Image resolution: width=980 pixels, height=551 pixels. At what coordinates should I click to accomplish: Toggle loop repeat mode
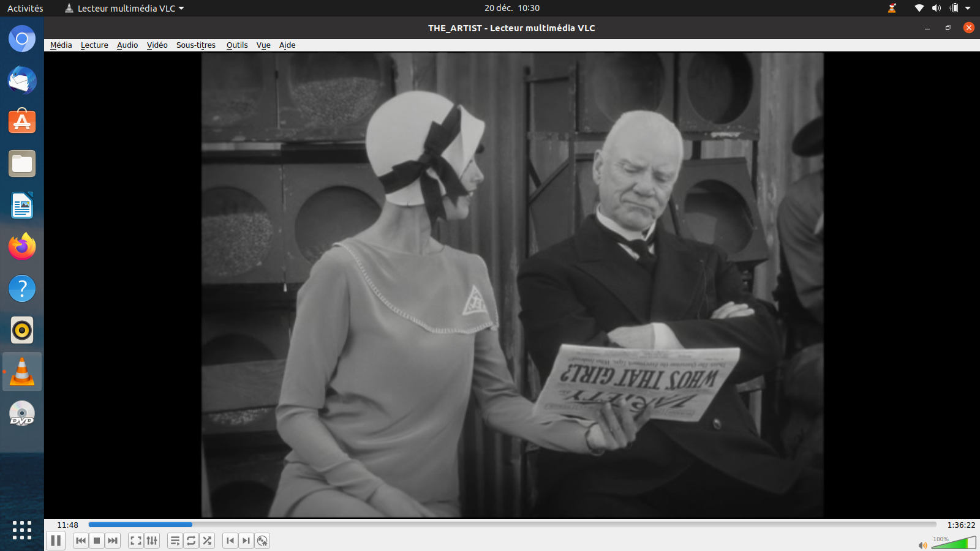[x=191, y=541]
